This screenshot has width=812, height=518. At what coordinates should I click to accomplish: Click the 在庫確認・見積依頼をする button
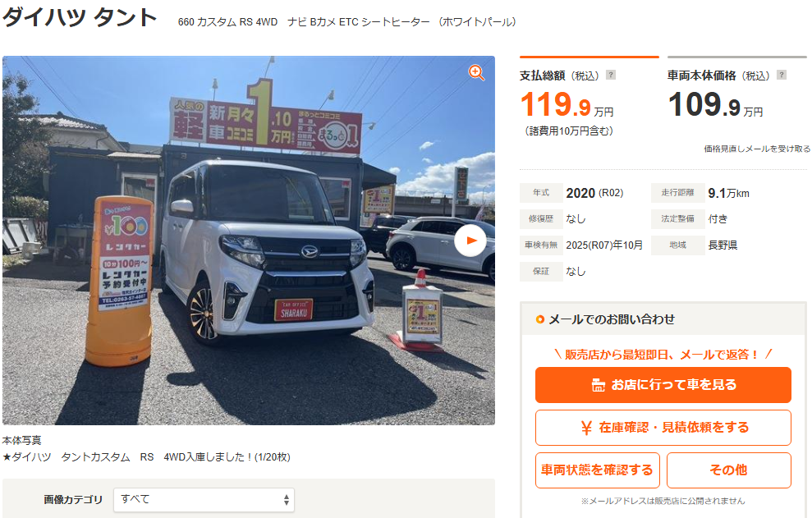[x=663, y=428]
